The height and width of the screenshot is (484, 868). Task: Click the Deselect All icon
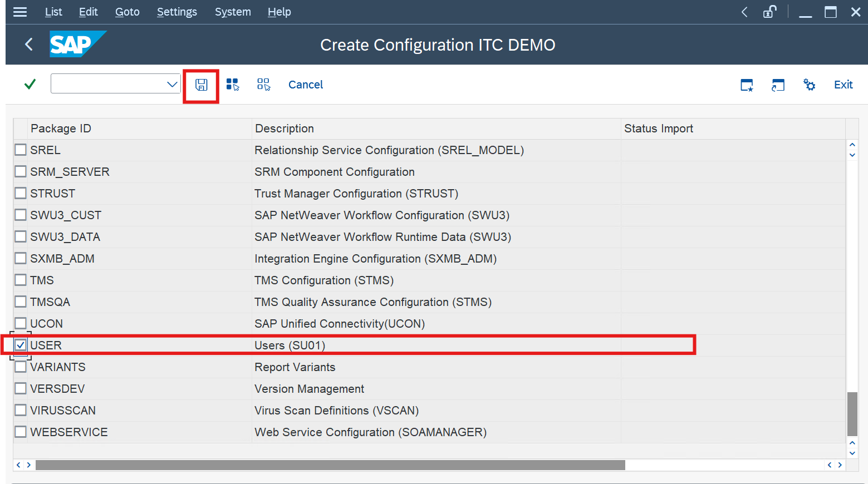tap(263, 85)
